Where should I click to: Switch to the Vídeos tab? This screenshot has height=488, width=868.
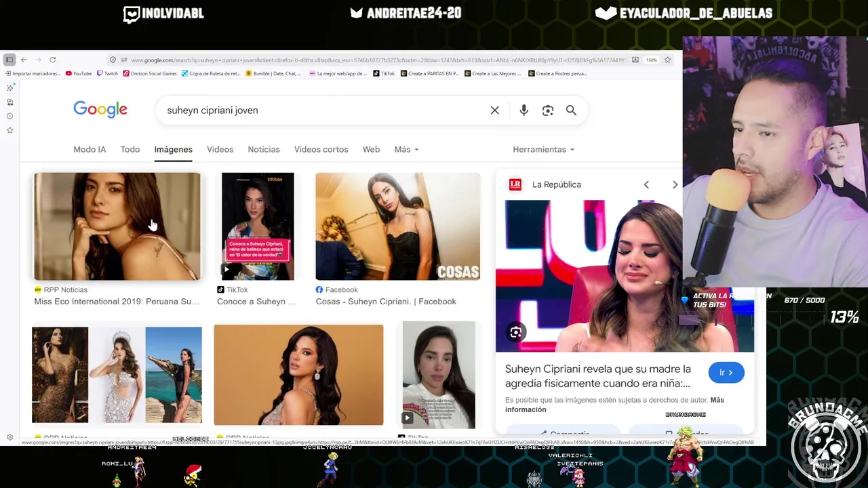[x=220, y=149]
